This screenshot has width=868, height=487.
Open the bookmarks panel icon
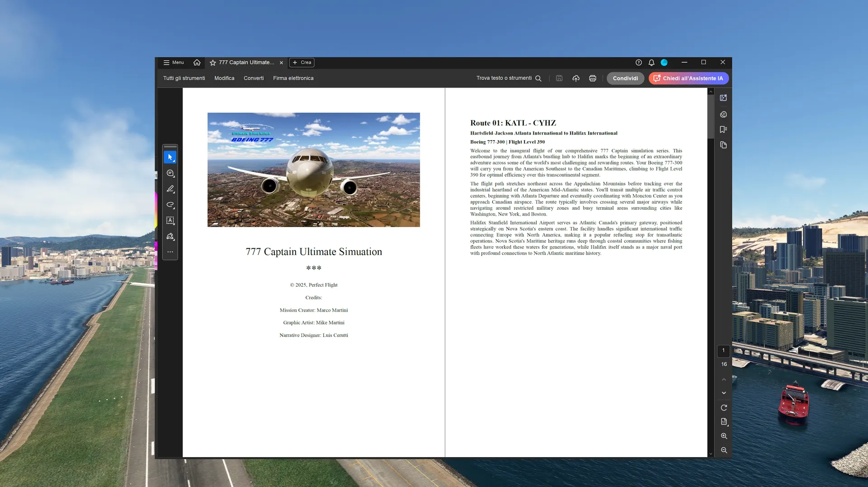(x=723, y=130)
